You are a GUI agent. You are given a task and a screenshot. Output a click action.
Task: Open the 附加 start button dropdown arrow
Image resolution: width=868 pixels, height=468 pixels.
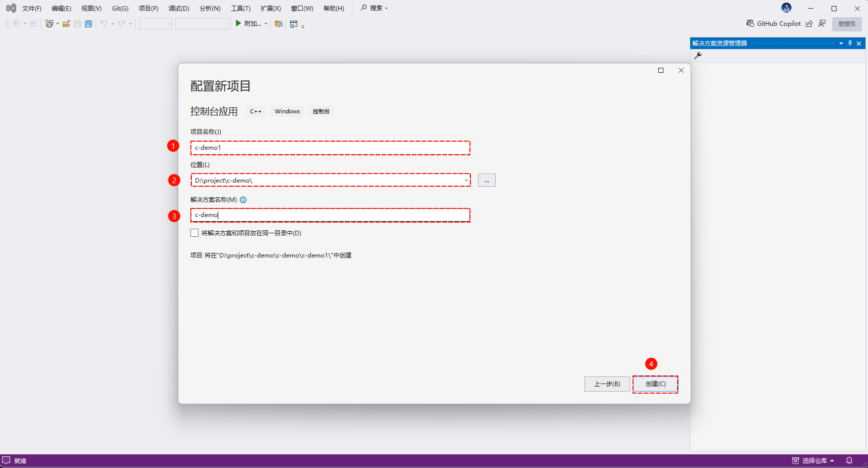(266, 24)
